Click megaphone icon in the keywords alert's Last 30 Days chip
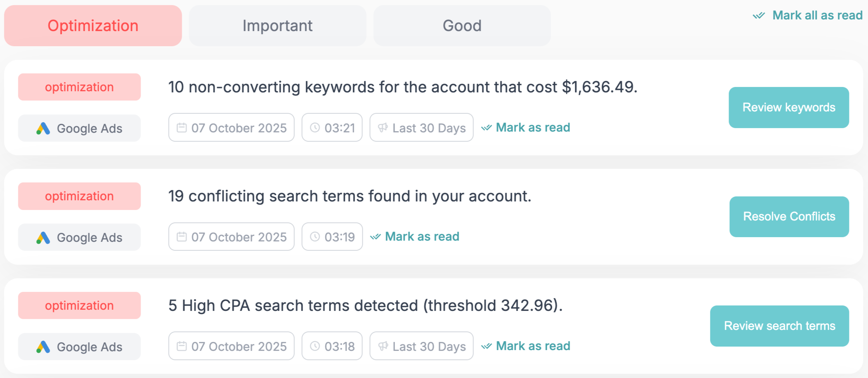The image size is (868, 378). 383,128
